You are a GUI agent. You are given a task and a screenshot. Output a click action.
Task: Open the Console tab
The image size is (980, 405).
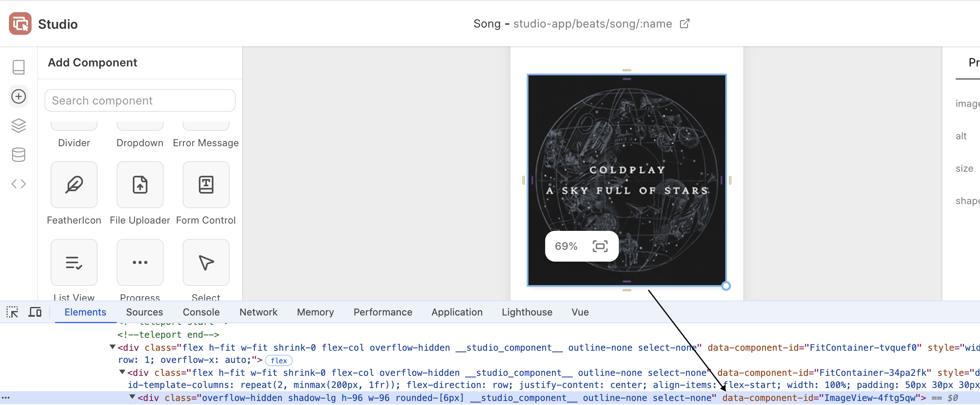[201, 312]
